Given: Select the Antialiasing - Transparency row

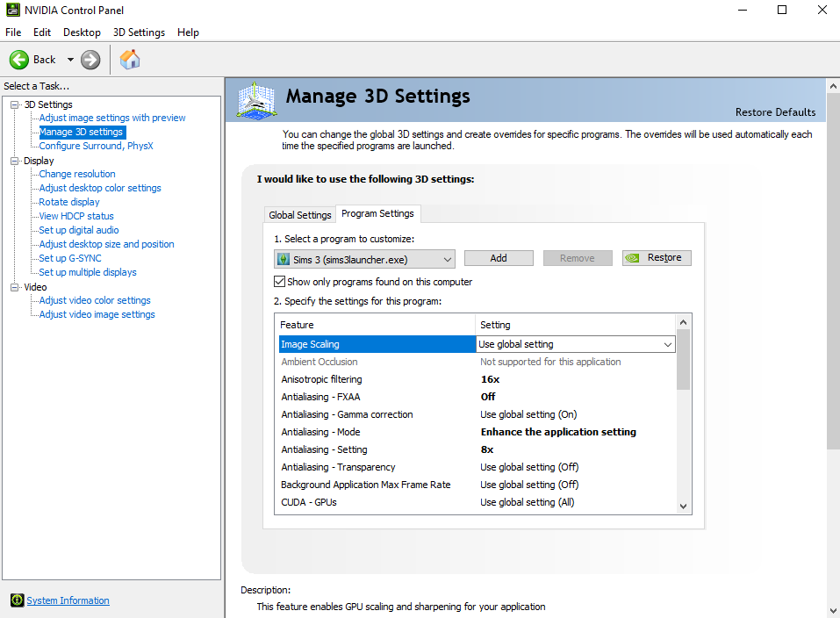Looking at the screenshot, I should click(477, 467).
